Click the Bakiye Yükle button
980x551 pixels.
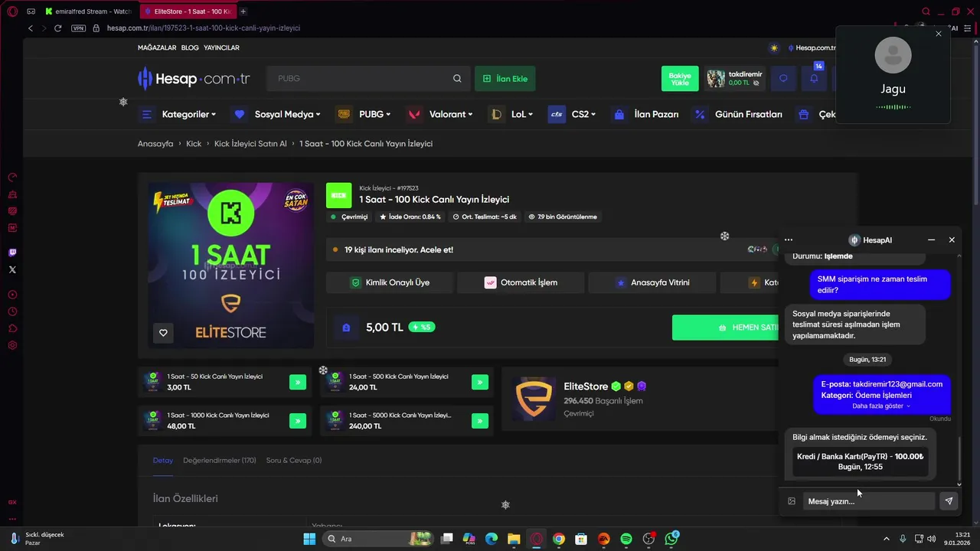pos(680,79)
